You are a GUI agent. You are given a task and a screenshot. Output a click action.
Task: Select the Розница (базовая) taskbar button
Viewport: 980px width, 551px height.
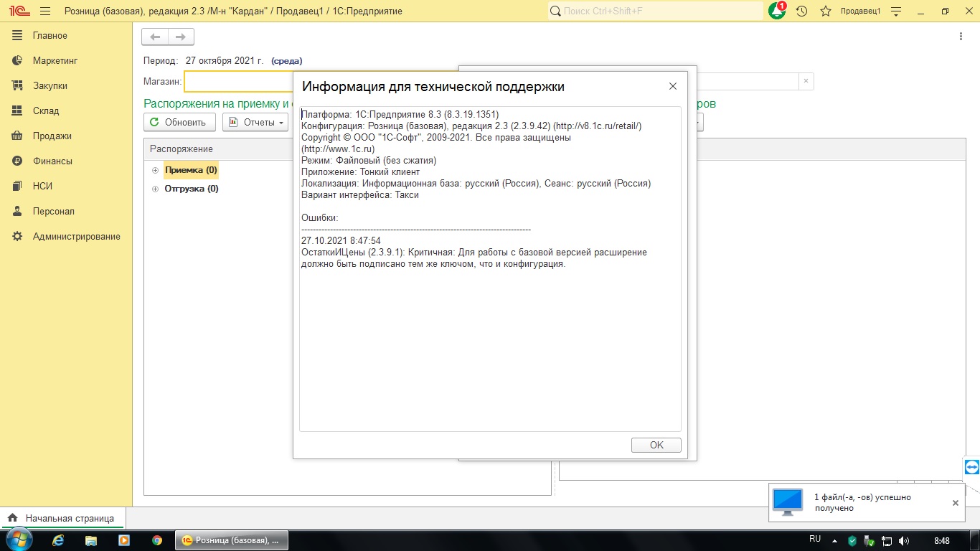click(232, 540)
